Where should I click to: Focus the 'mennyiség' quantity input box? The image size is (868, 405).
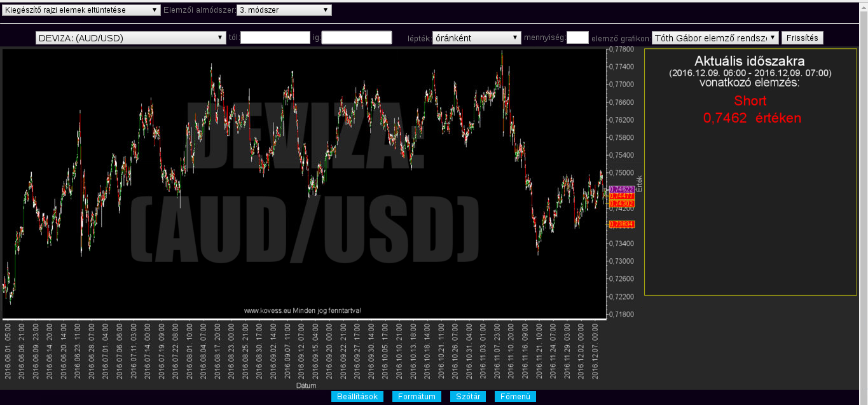click(x=577, y=38)
